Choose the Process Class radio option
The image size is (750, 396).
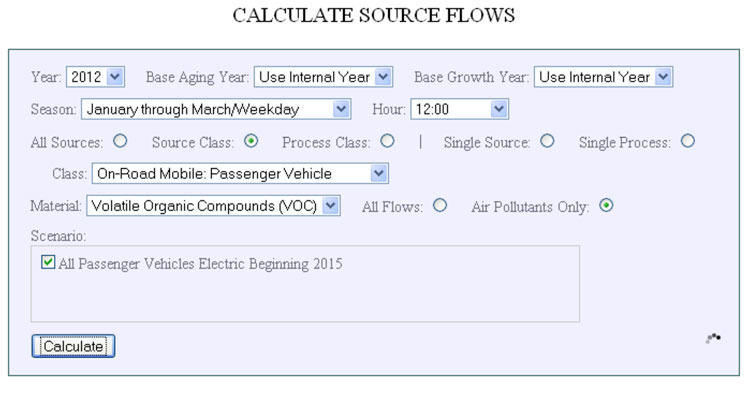click(387, 141)
